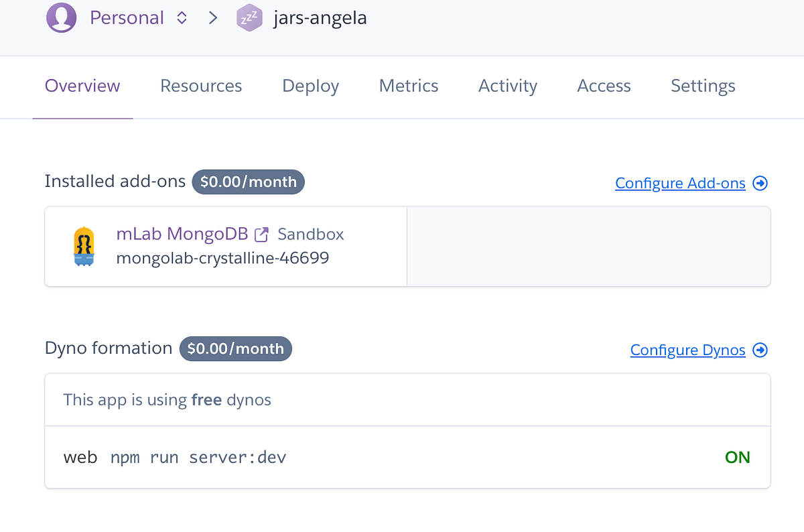Expand the Personal account switcher arrows
This screenshot has width=804, height=532.
pyautogui.click(x=182, y=18)
